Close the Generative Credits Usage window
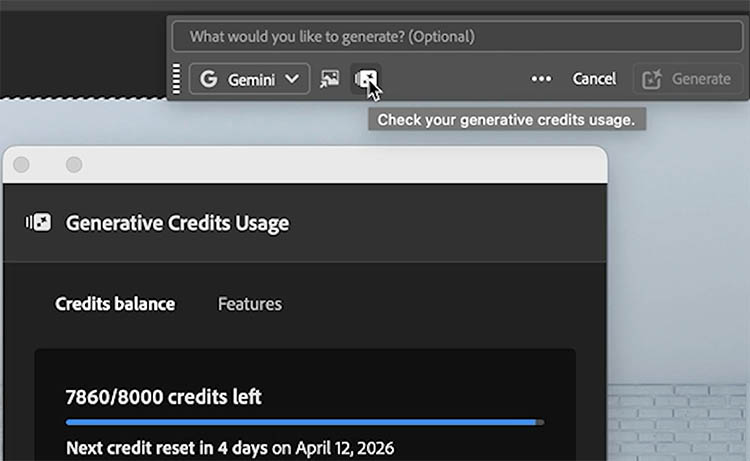Image resolution: width=750 pixels, height=461 pixels. tap(22, 164)
